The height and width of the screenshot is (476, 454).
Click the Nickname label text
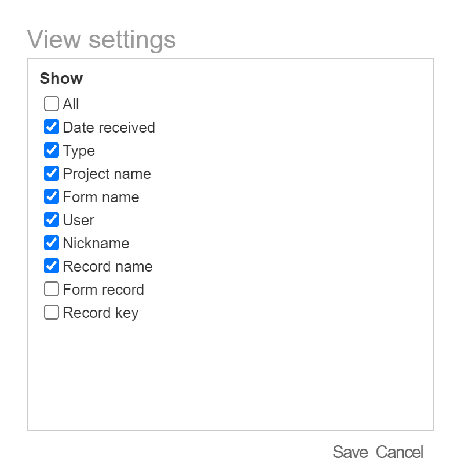pyautogui.click(x=96, y=243)
